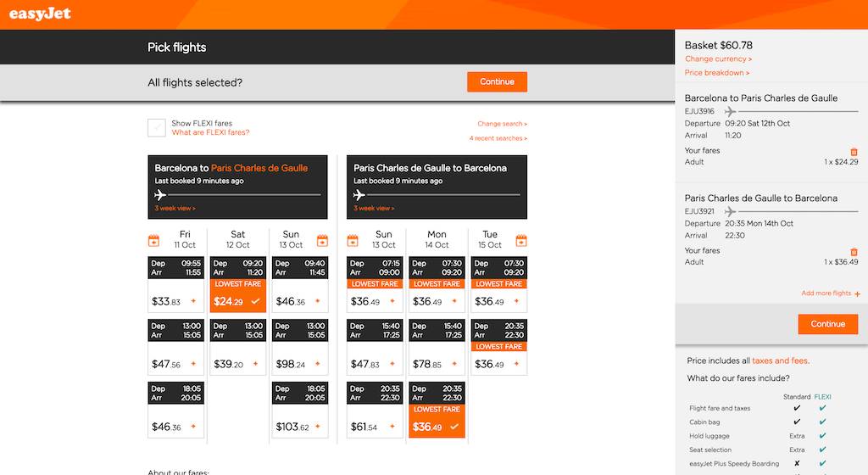
Task: Click the star icon on the $47.83 fare
Action: coord(392,364)
